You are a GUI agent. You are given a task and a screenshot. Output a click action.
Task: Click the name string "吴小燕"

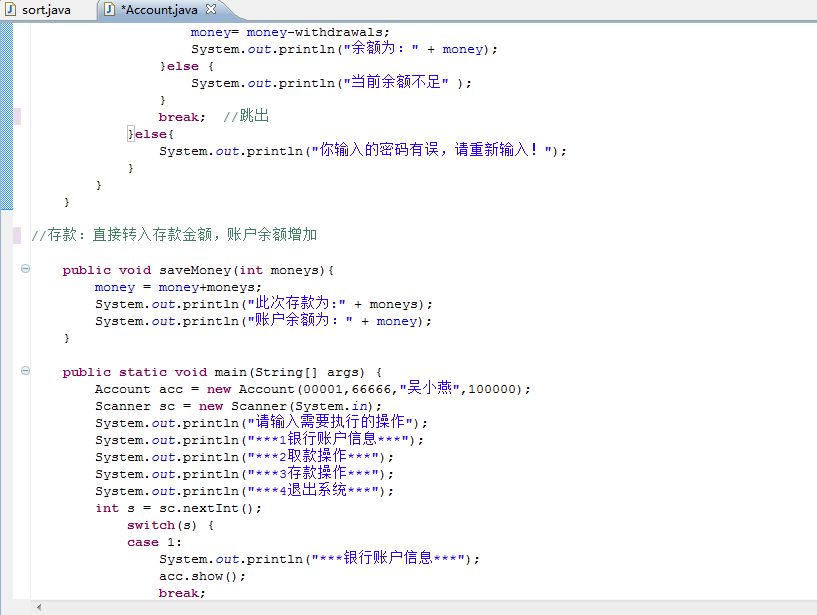pyautogui.click(x=429, y=388)
